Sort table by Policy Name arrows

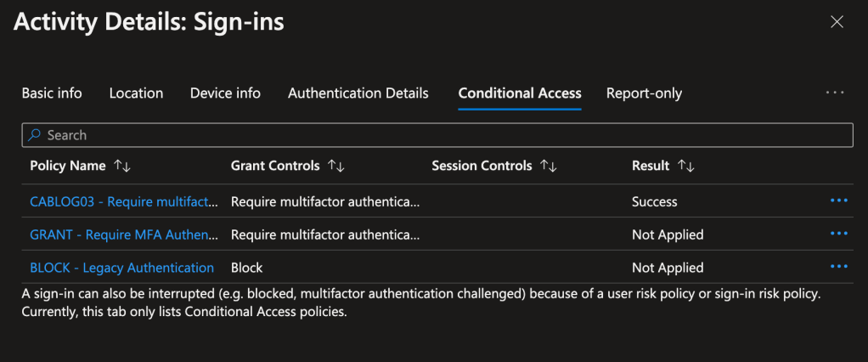[122, 167]
